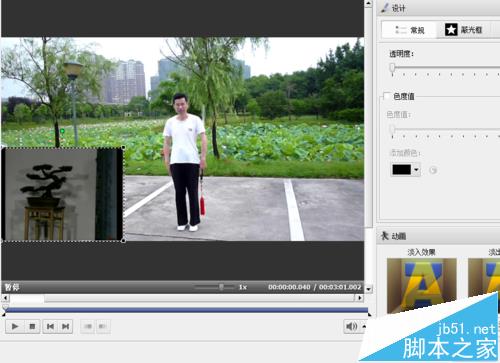Click the 设计 panel header
This screenshot has height=363, width=500.
tap(438, 8)
